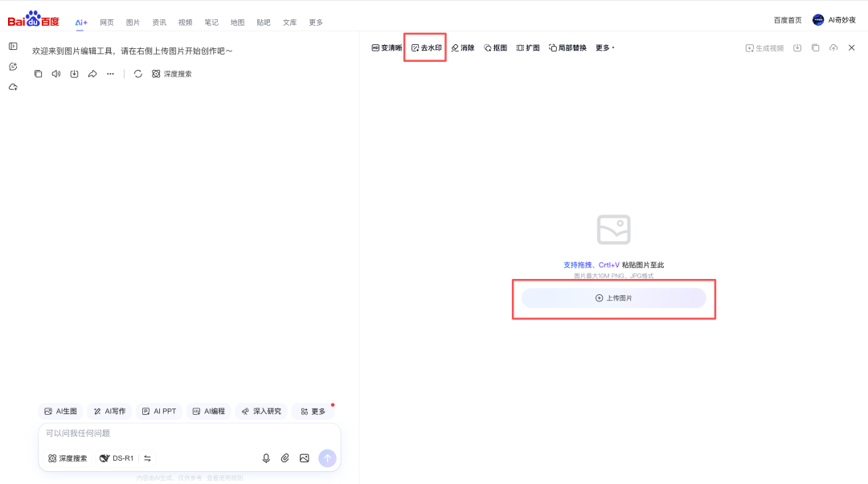Select the 扩图 expand image tool

coord(528,47)
